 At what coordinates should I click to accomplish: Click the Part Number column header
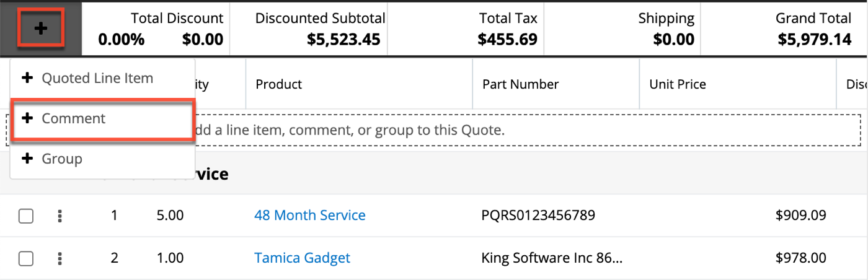coord(520,84)
